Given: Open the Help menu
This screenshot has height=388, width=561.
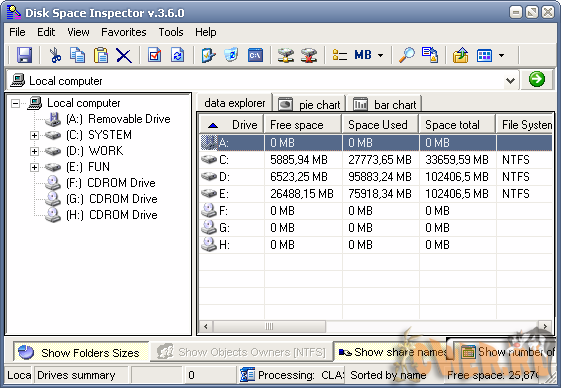Looking at the screenshot, I should tap(206, 32).
